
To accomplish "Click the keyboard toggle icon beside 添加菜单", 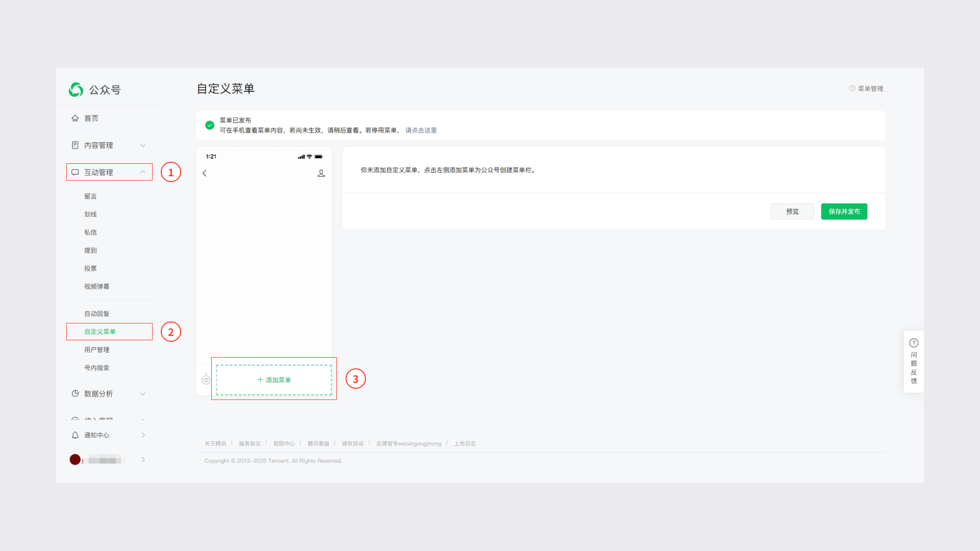I will (206, 379).
